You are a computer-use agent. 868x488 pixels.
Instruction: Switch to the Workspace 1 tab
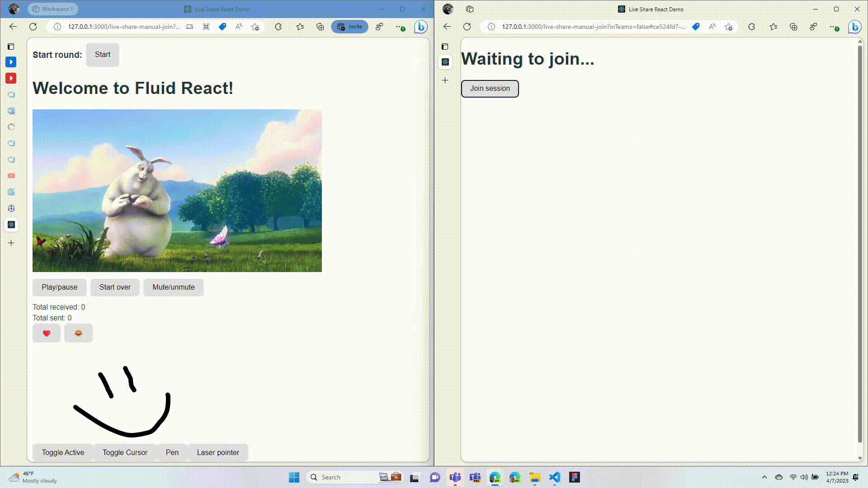coord(52,9)
